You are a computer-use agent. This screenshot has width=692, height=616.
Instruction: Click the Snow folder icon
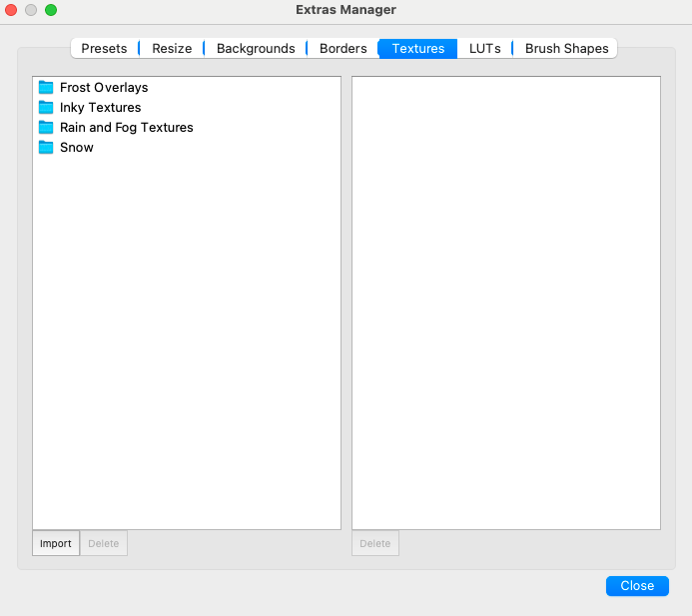(46, 148)
